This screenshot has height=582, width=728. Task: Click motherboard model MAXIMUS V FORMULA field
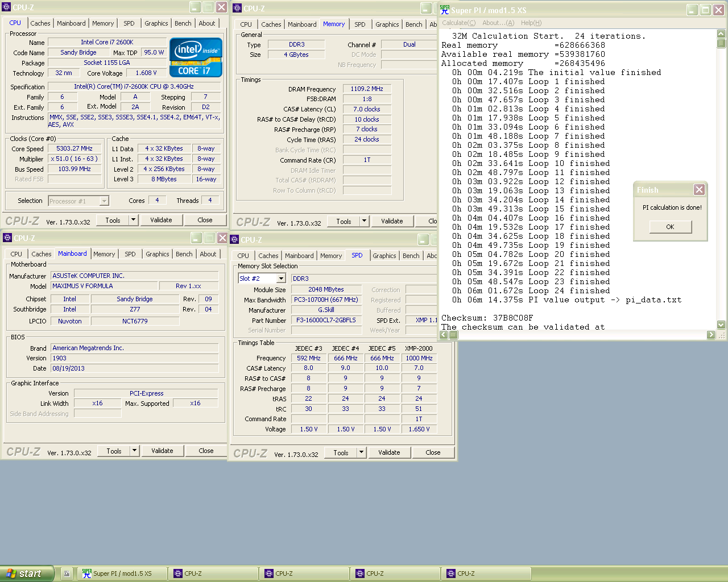(x=104, y=286)
